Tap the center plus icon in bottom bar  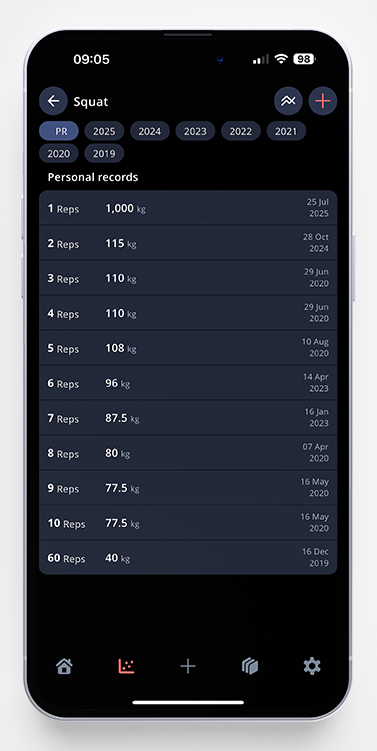click(x=188, y=666)
